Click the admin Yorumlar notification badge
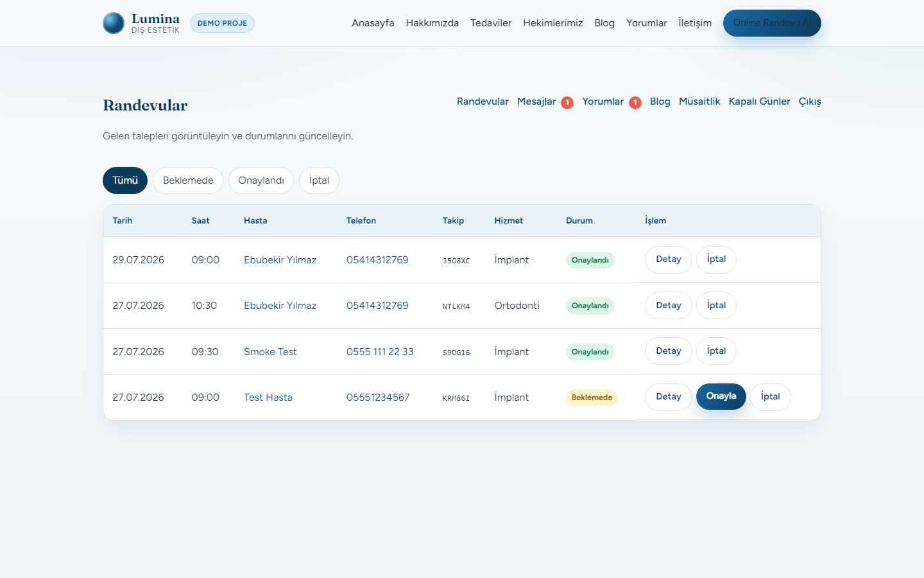 coord(635,103)
